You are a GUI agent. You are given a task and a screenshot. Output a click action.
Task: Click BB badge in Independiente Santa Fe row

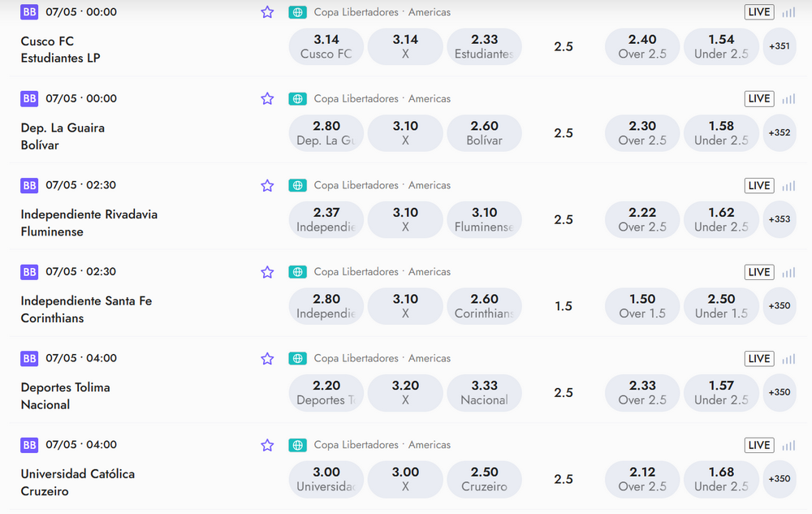pyautogui.click(x=29, y=272)
